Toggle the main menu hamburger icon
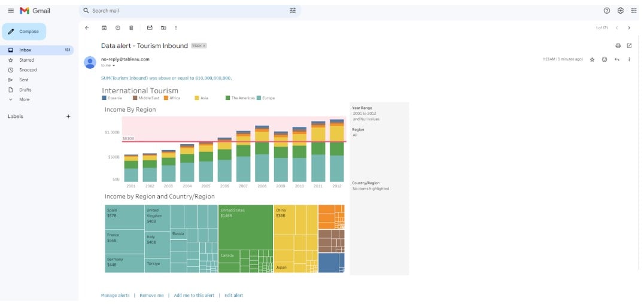 pos(11,11)
